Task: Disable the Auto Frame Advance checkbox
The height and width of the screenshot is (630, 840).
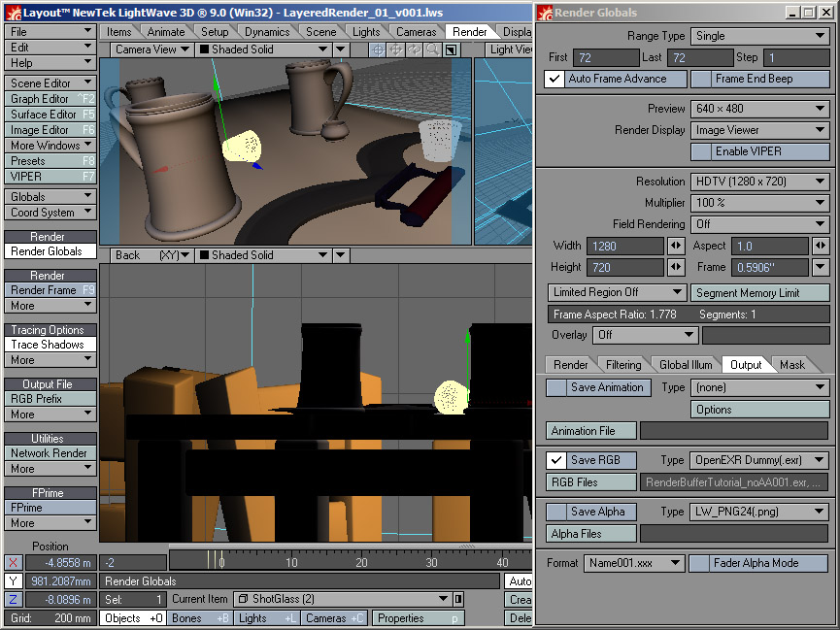Action: (555, 80)
